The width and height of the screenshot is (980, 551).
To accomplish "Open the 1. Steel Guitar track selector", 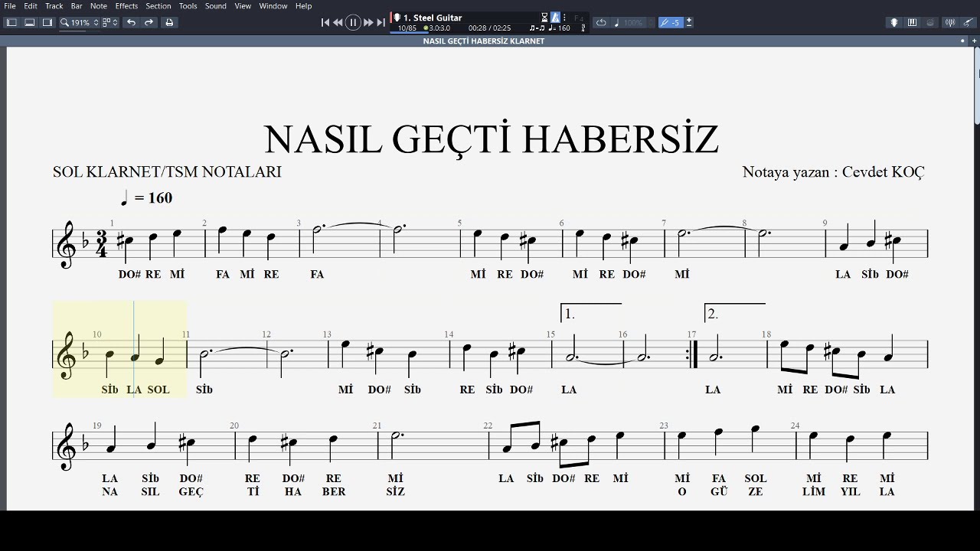I will pyautogui.click(x=433, y=18).
